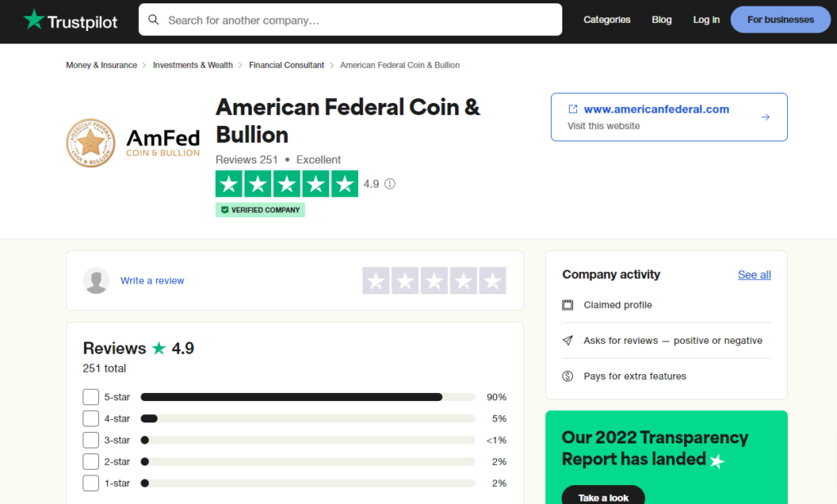Viewport: 837px width, 504px height.
Task: Check the 2-star filter checkbox
Action: point(91,462)
